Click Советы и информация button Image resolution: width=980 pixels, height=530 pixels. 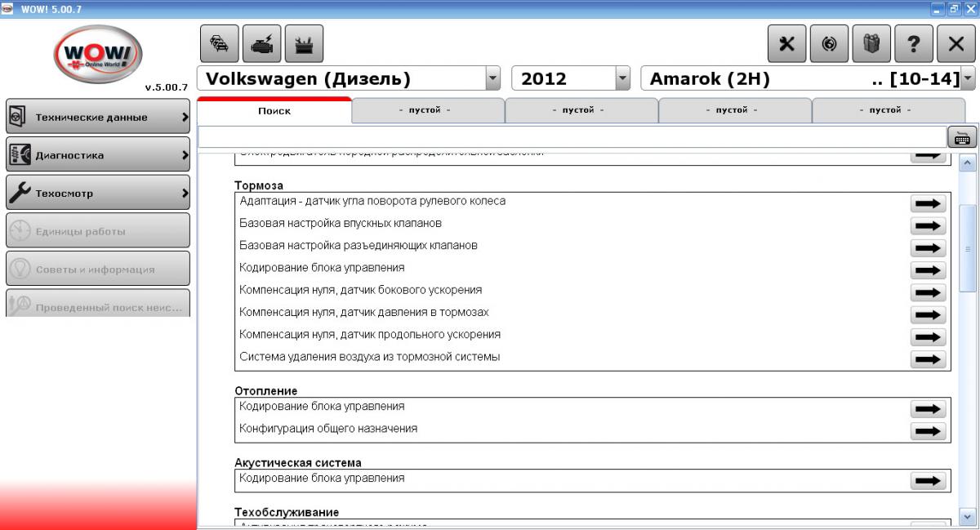tap(98, 269)
